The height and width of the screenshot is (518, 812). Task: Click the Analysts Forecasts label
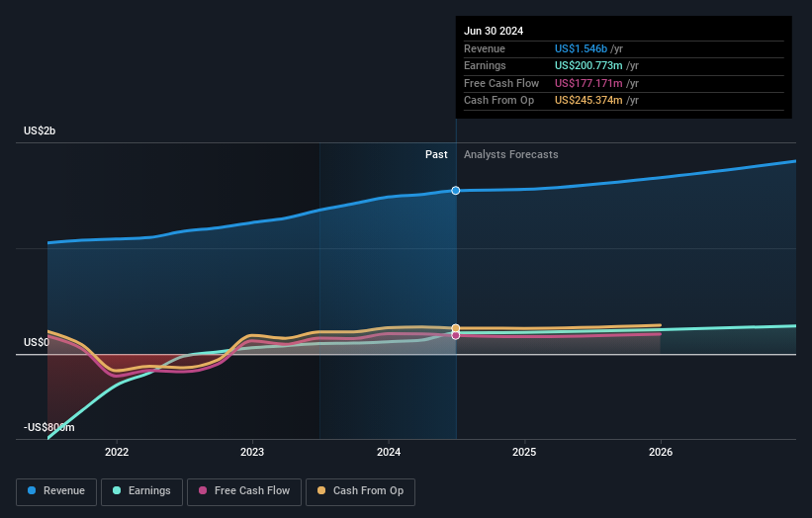(x=510, y=154)
